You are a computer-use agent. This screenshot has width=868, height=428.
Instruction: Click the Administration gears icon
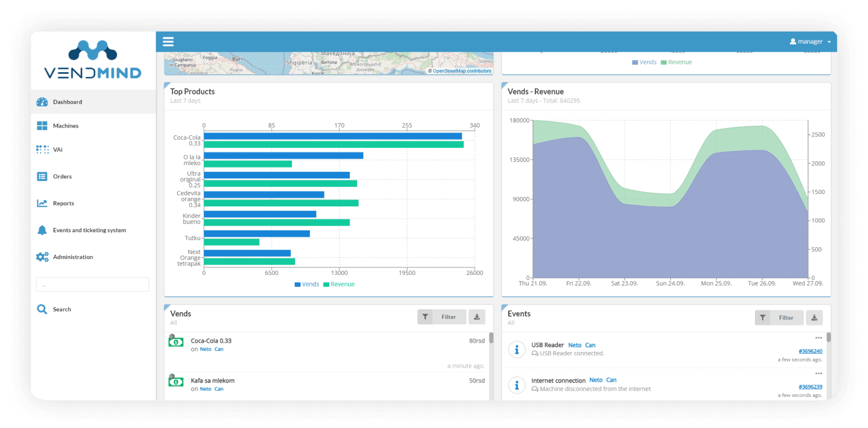click(42, 257)
